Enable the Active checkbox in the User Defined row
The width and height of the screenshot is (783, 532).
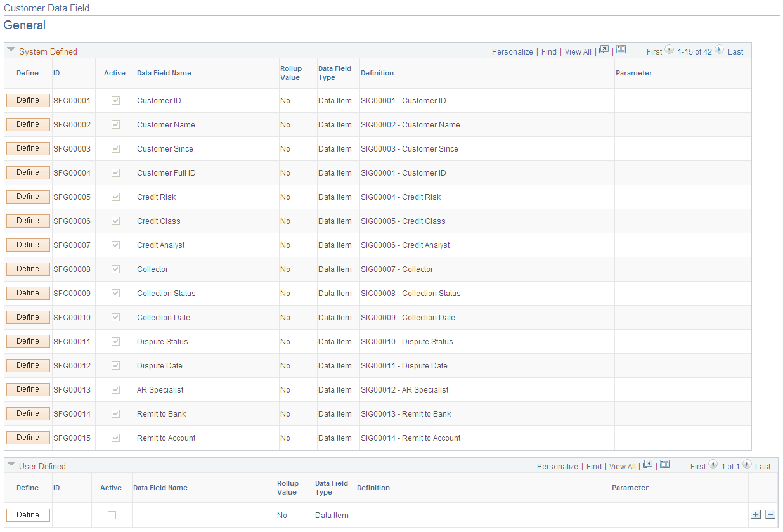coord(112,515)
